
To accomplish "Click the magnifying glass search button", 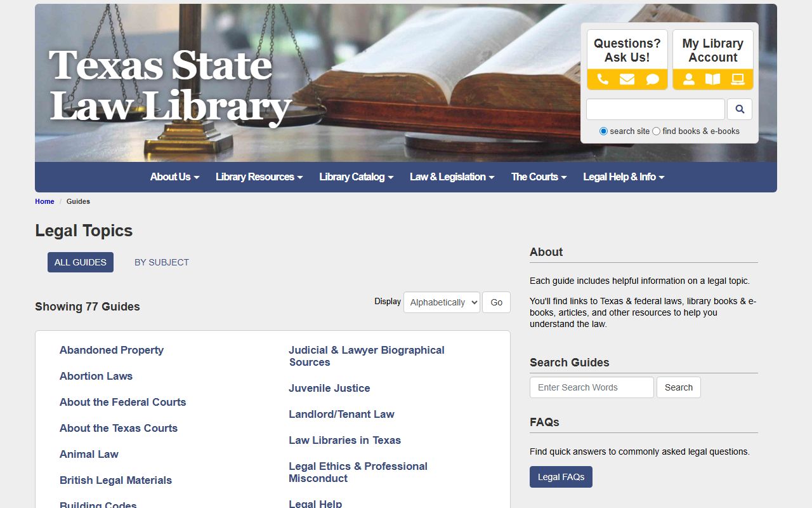I will tap(740, 109).
